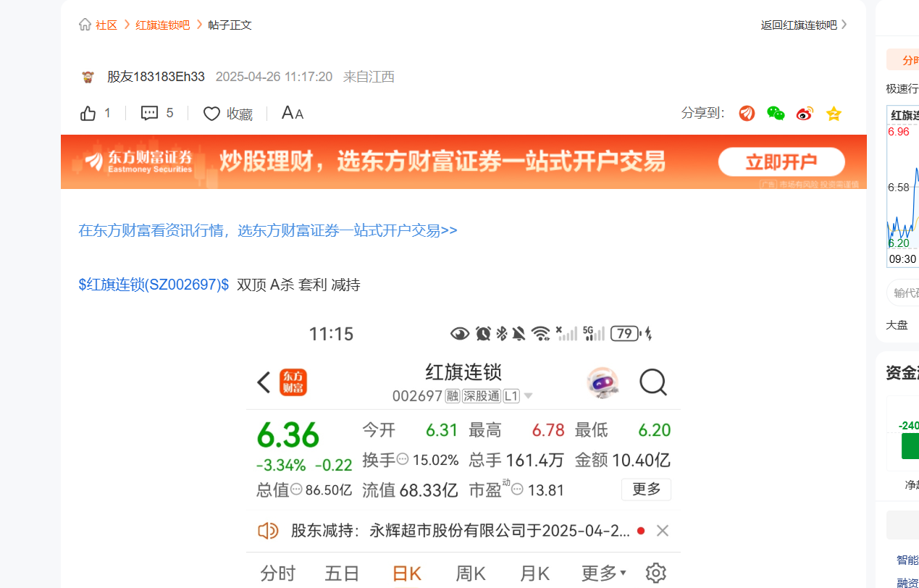919x588 pixels.
Task: Open chart settings gear icon
Action: (x=655, y=573)
